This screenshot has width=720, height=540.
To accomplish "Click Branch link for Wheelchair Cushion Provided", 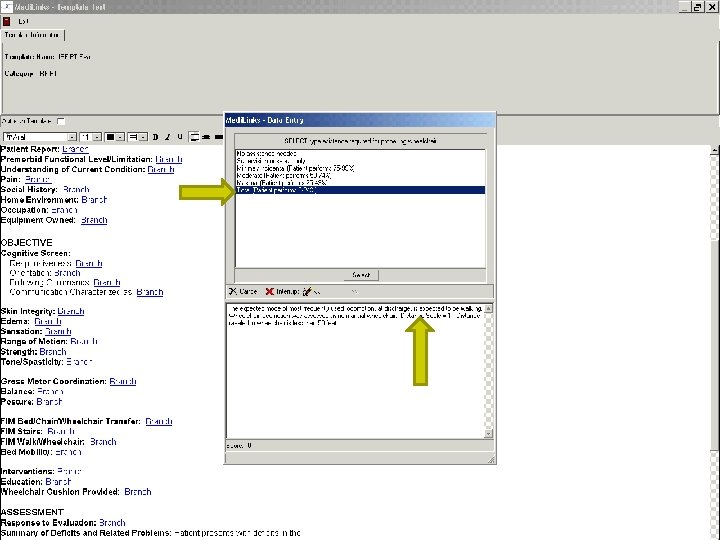I will coord(138,492).
